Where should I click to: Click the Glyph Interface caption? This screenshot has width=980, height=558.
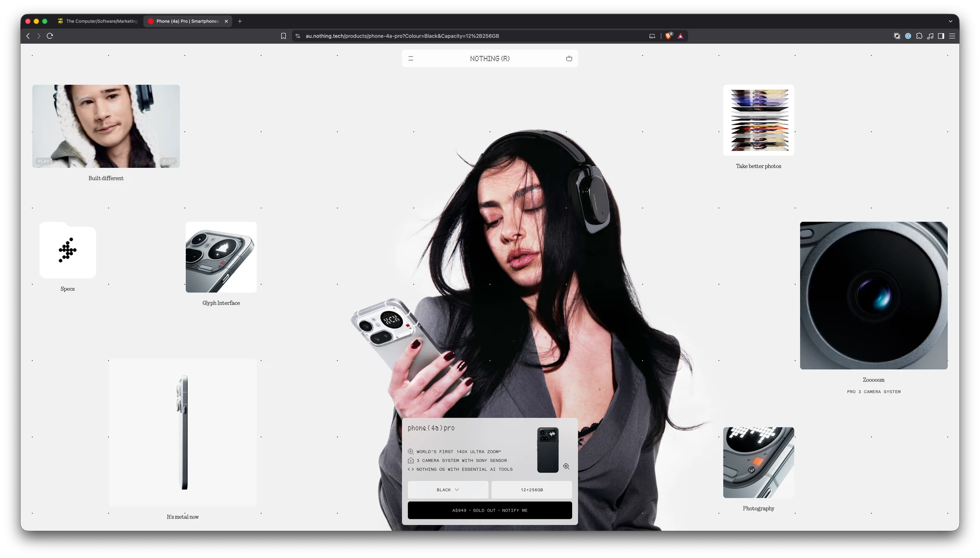click(x=221, y=303)
